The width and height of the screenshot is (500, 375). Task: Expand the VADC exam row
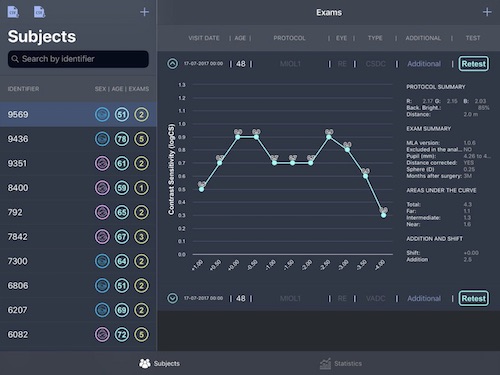tap(172, 298)
